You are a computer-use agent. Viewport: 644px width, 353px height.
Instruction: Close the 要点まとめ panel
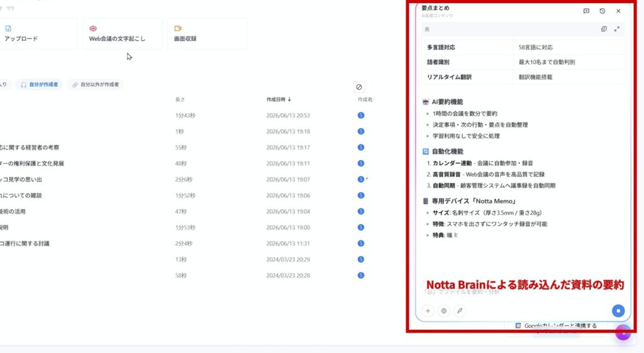(x=618, y=11)
